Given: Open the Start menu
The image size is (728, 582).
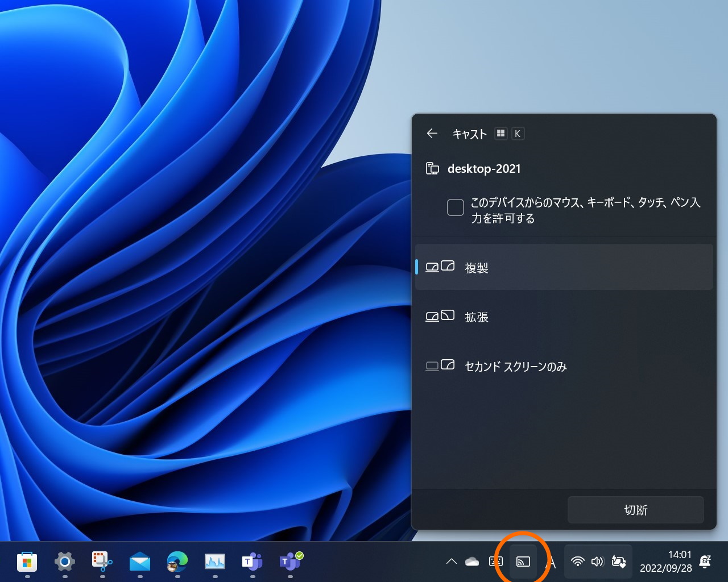Looking at the screenshot, I should tap(28, 563).
